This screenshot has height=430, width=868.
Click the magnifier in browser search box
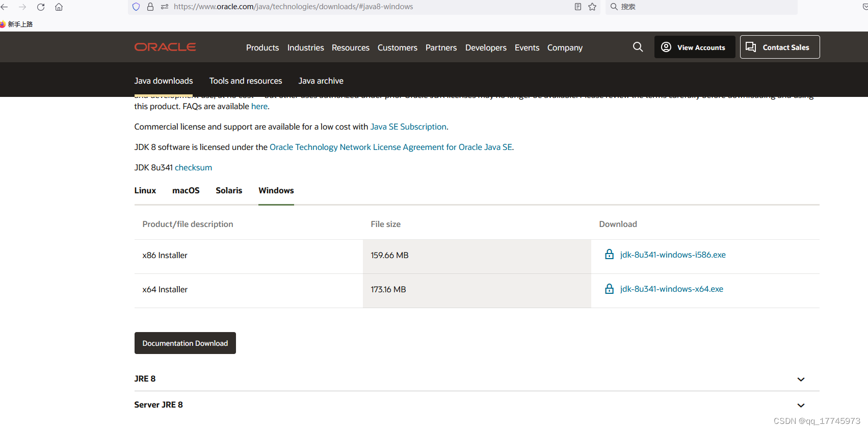614,7
